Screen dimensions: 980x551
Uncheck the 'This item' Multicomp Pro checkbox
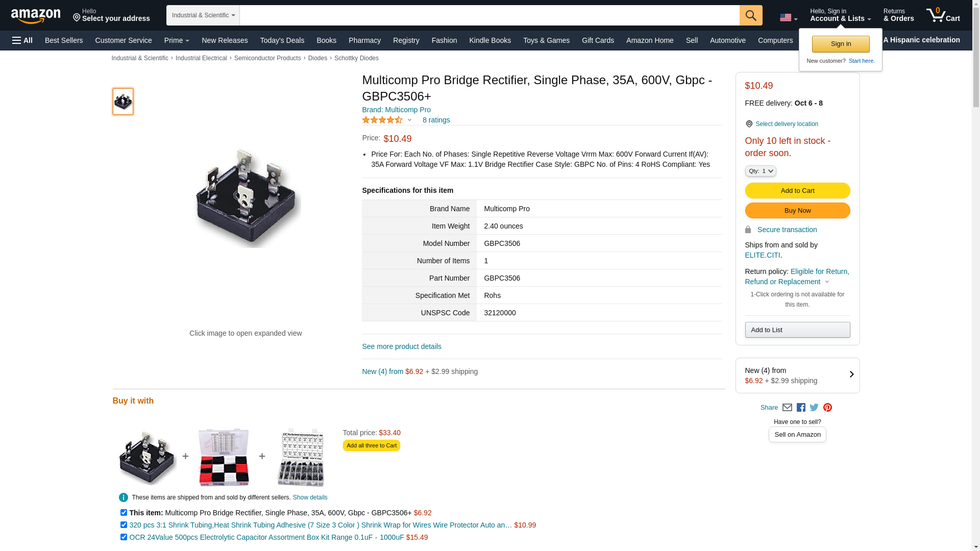124,512
